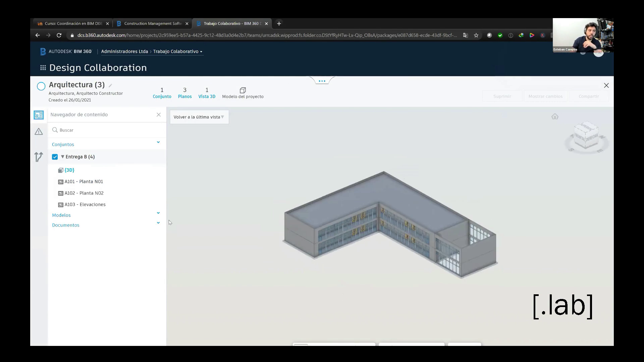Bookmark page with the star icon

coord(476,35)
